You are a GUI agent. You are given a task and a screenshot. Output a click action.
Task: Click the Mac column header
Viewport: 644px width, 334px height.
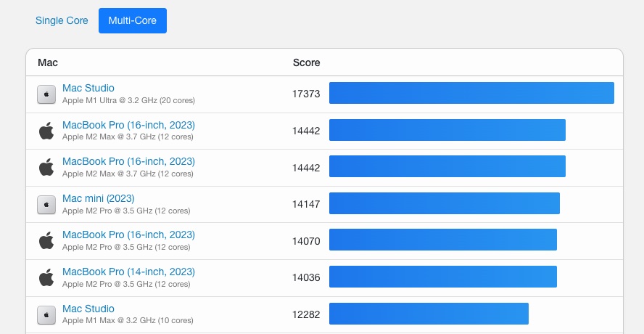click(x=48, y=63)
